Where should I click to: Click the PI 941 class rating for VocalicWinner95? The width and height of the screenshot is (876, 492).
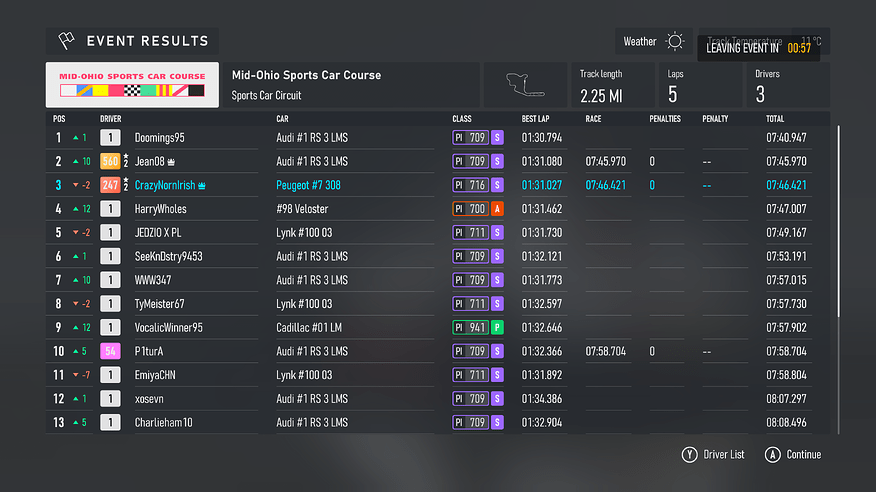(470, 328)
